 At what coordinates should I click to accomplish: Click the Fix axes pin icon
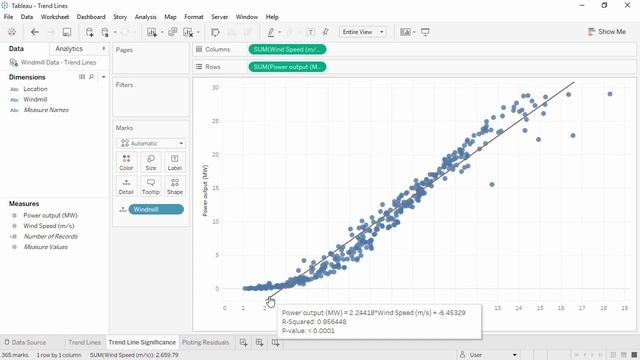tap(326, 32)
